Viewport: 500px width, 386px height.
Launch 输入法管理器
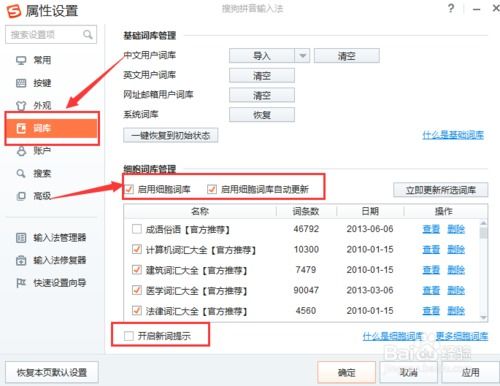[x=51, y=238]
